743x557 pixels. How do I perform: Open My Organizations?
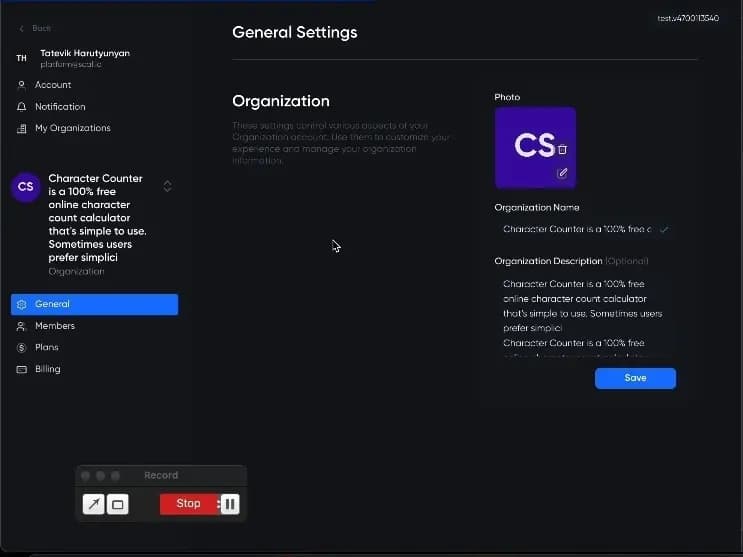[72, 128]
